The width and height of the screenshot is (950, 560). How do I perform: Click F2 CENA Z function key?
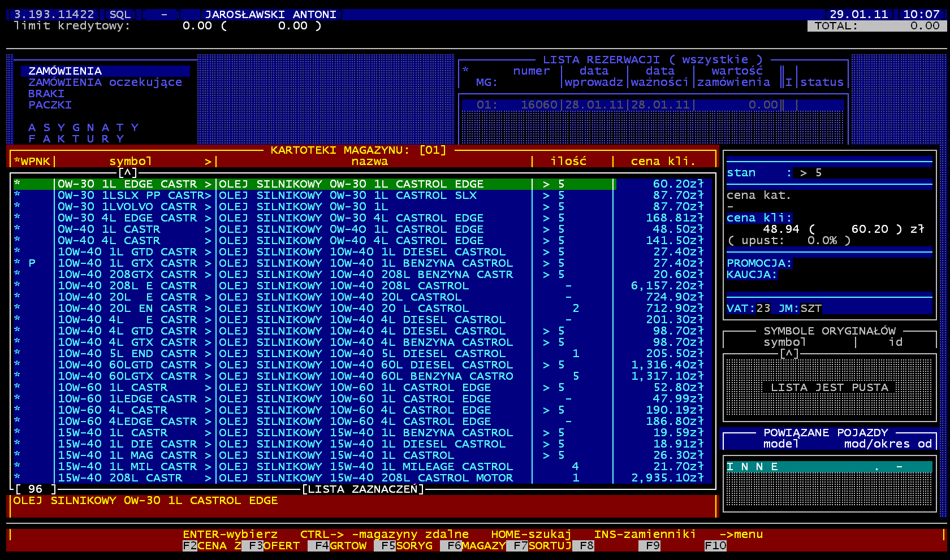click(212, 546)
